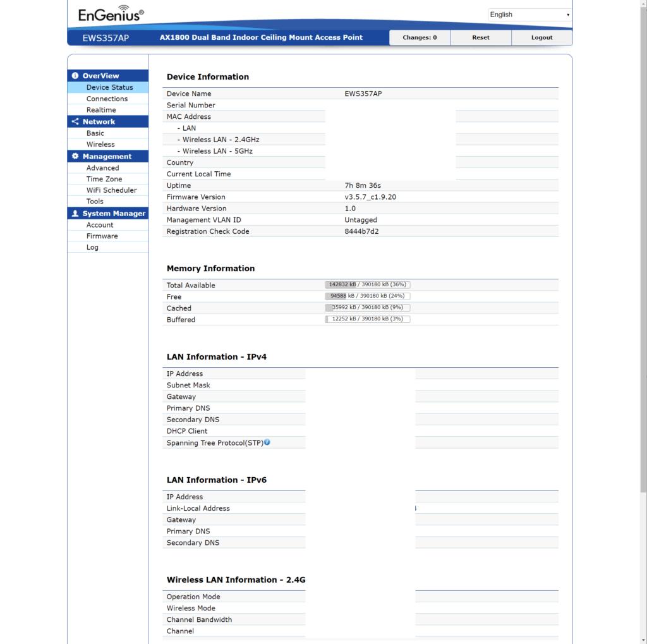Viewport: 647px width, 644px height.
Task: Go to Realtime monitoring
Action: click(101, 110)
